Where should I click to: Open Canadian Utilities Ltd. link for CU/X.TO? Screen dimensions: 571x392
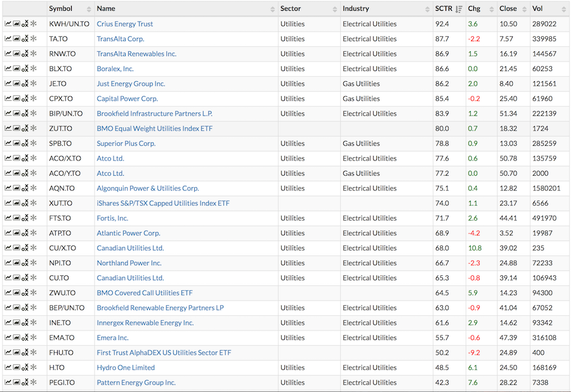coord(130,248)
